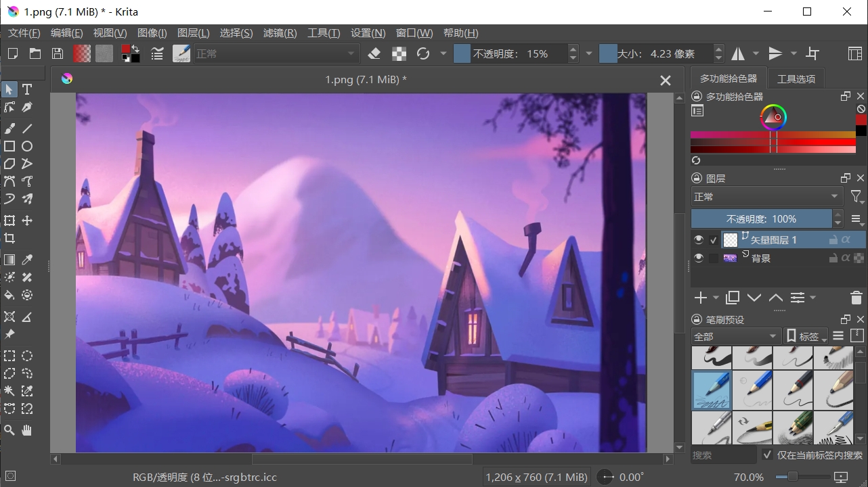This screenshot has height=487, width=868.
Task: Toggle eraser mode
Action: click(x=374, y=53)
